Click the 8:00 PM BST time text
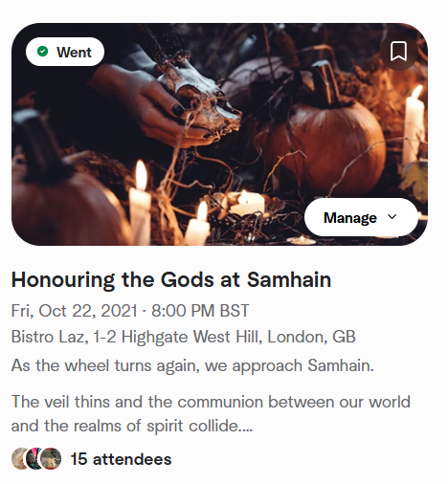This screenshot has height=484, width=448. 200,311
